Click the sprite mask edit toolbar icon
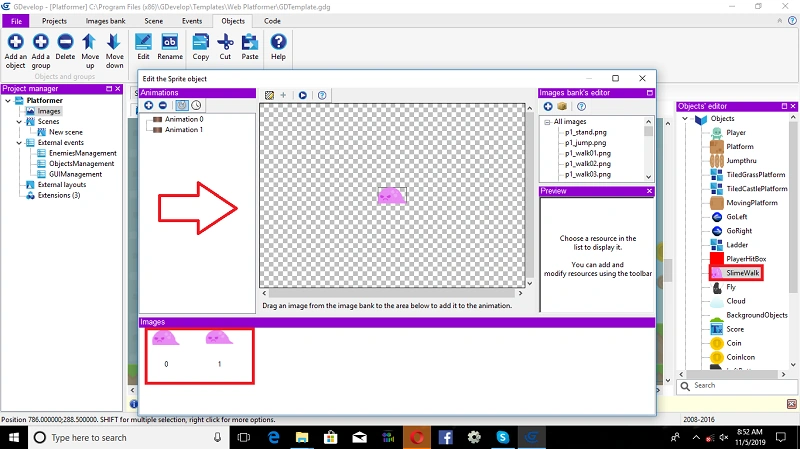This screenshot has width=800, height=449. click(269, 95)
